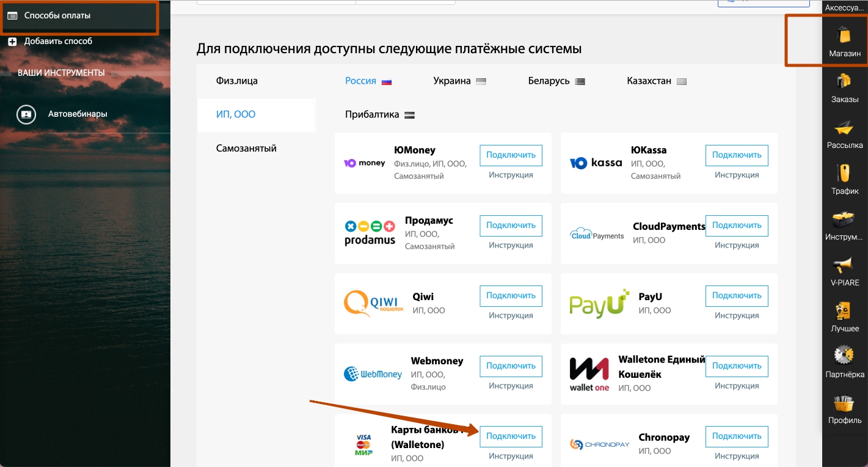Open Chronopay Инструкция link
This screenshot has height=467, width=868.
point(737,456)
